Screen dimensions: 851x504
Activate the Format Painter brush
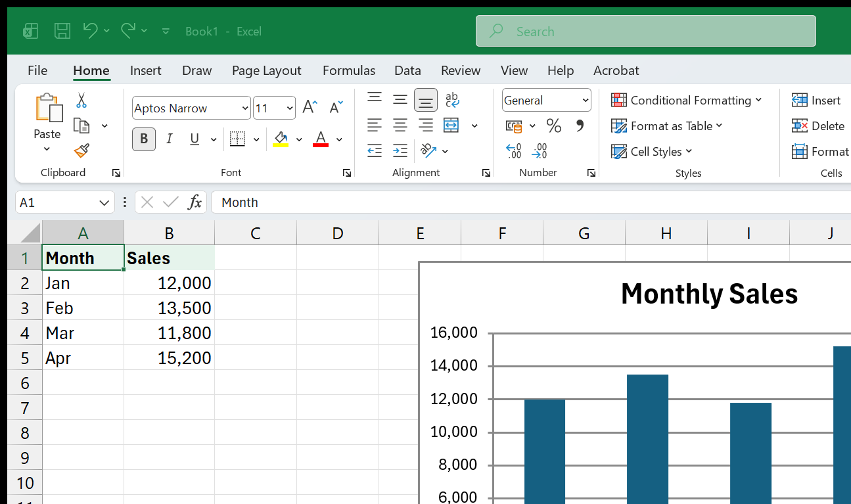pyautogui.click(x=81, y=151)
